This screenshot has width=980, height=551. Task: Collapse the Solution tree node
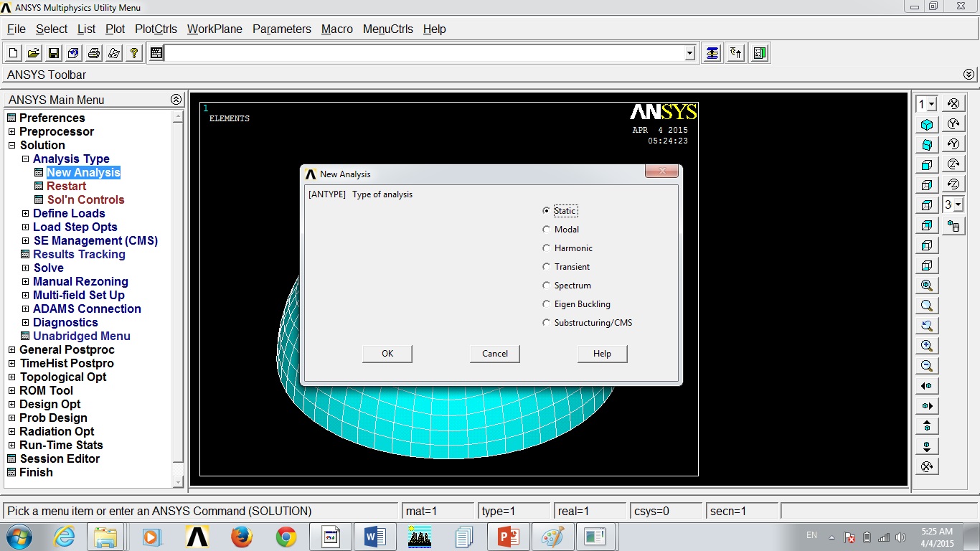point(11,146)
